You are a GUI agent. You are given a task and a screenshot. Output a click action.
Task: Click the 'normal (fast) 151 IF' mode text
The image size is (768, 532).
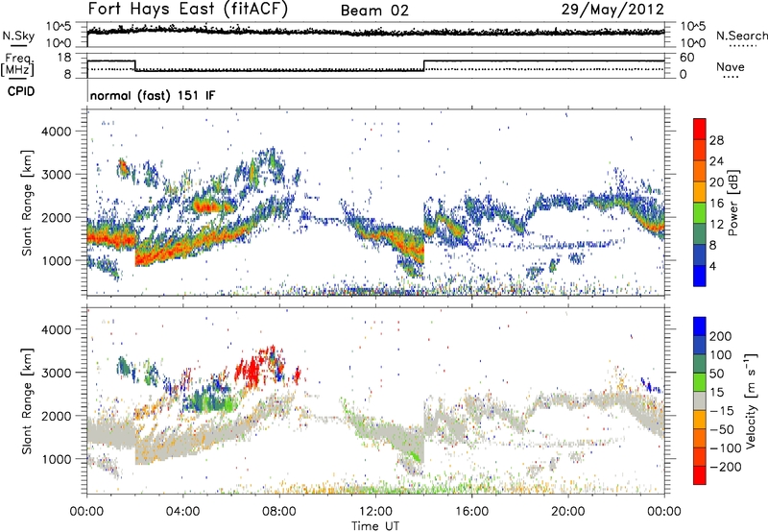[x=153, y=95]
